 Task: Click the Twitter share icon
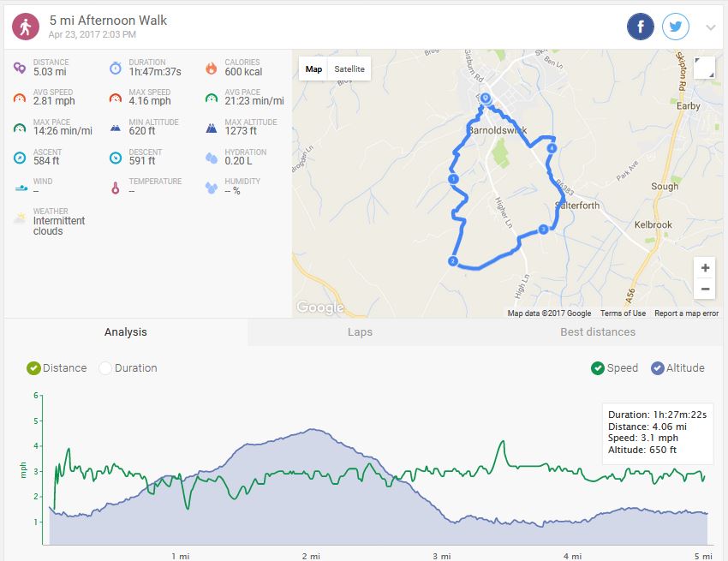pyautogui.click(x=676, y=27)
